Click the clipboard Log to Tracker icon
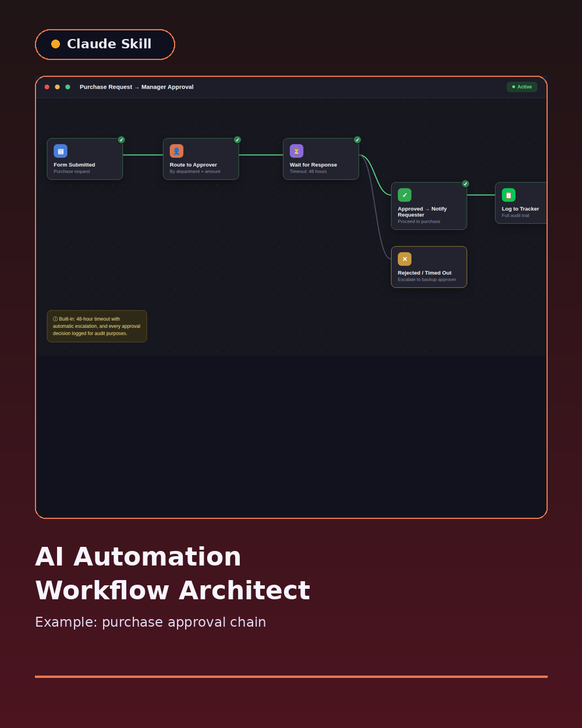This screenshot has width=582, height=728. (509, 195)
